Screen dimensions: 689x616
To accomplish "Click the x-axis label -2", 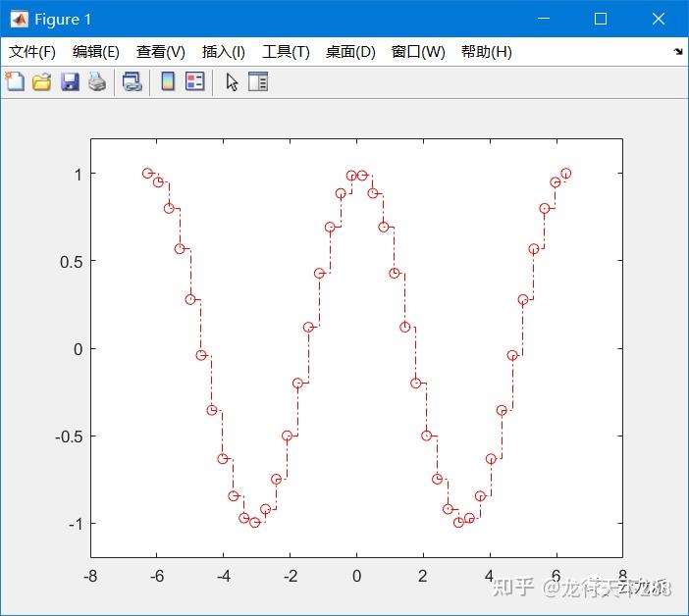I will (x=290, y=576).
